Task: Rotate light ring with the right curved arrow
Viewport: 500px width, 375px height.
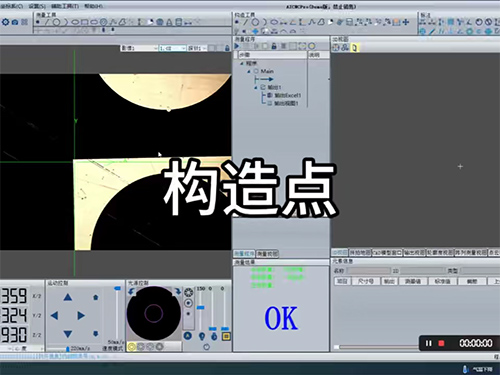Action: (178, 291)
